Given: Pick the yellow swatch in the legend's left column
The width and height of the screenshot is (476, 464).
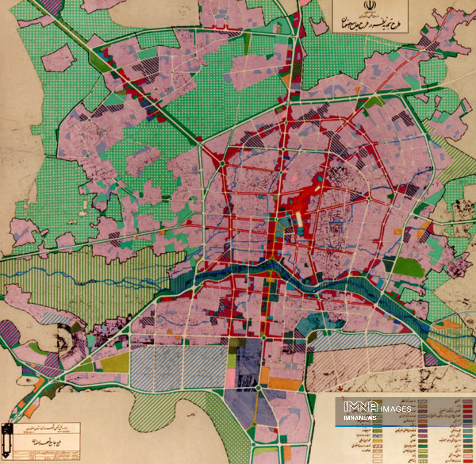Looking at the screenshot, I should (x=377, y=440).
